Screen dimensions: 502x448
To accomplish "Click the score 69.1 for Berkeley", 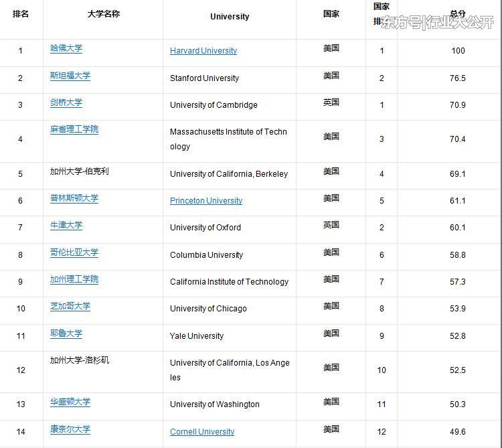I will (x=458, y=174).
